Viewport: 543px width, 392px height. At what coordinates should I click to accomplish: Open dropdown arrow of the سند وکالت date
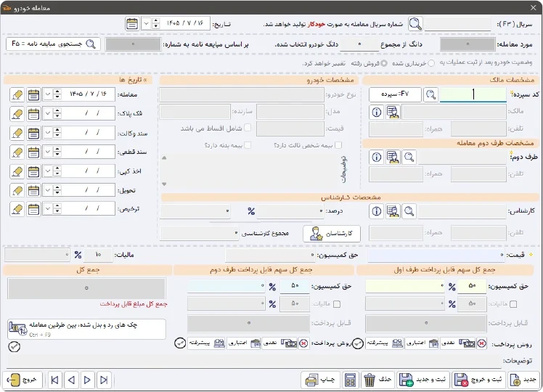48,133
